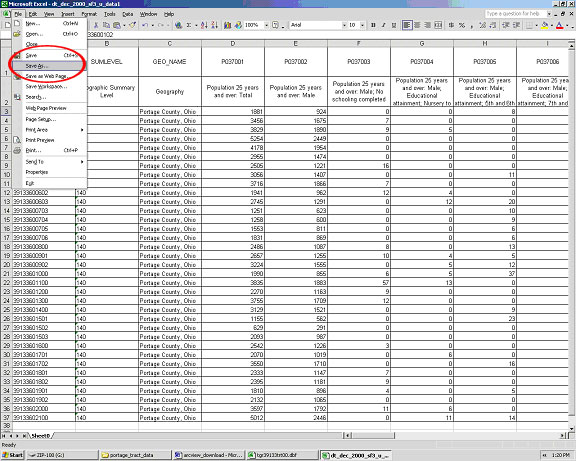576x461 pixels.
Task: Toggle Italic formatting
Action: click(384, 25)
